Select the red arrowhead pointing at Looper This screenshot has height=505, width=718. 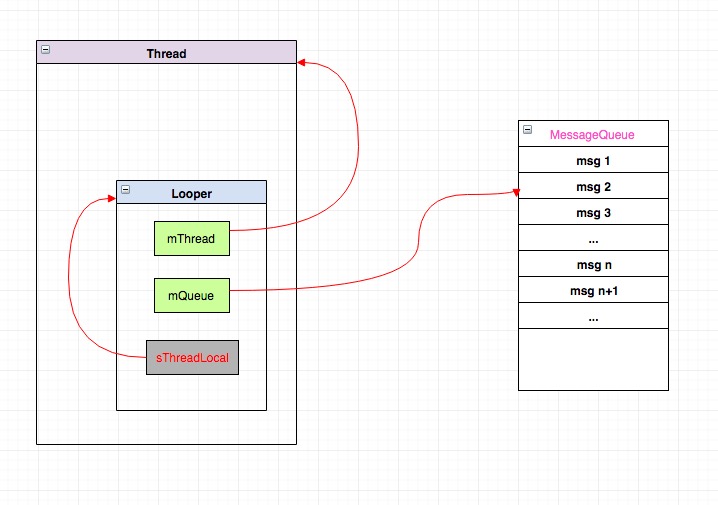tap(111, 199)
